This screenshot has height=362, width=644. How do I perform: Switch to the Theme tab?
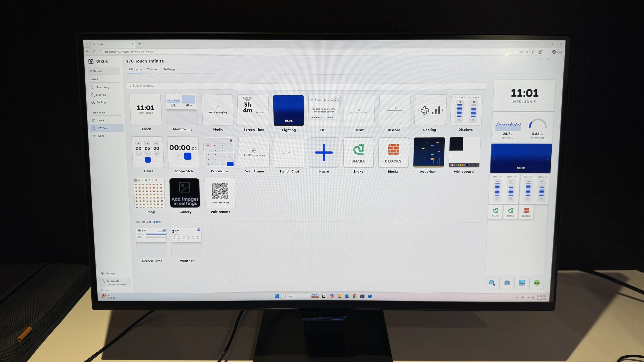point(152,69)
